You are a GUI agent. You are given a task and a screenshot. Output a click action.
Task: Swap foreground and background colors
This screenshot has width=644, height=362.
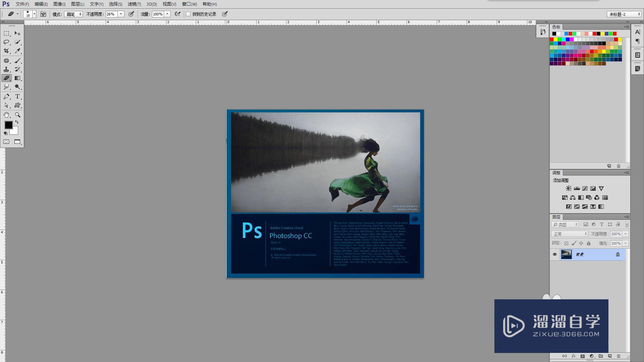point(17,122)
